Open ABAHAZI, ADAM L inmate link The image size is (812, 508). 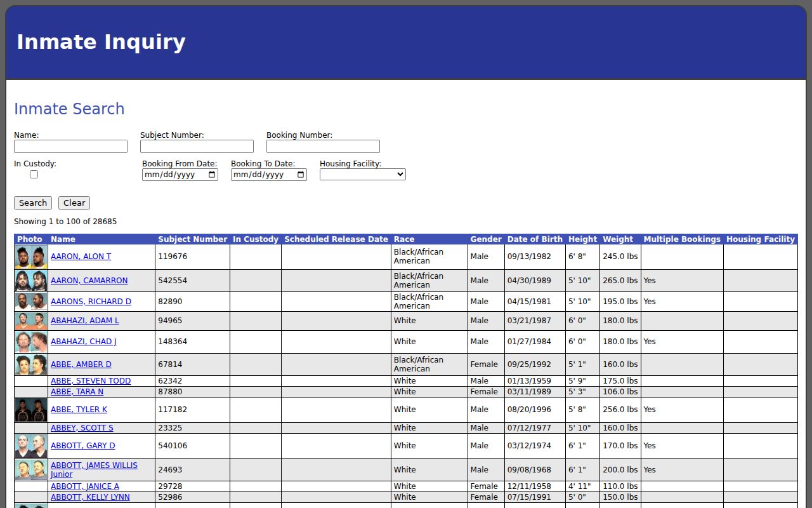[x=85, y=321]
